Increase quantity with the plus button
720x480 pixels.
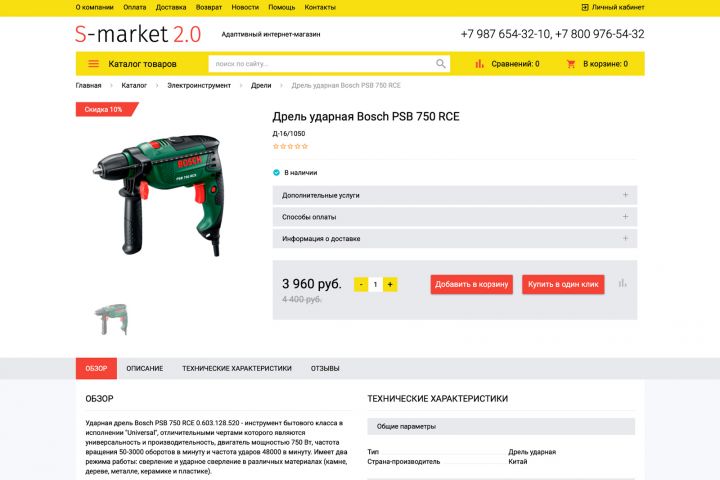(x=390, y=284)
